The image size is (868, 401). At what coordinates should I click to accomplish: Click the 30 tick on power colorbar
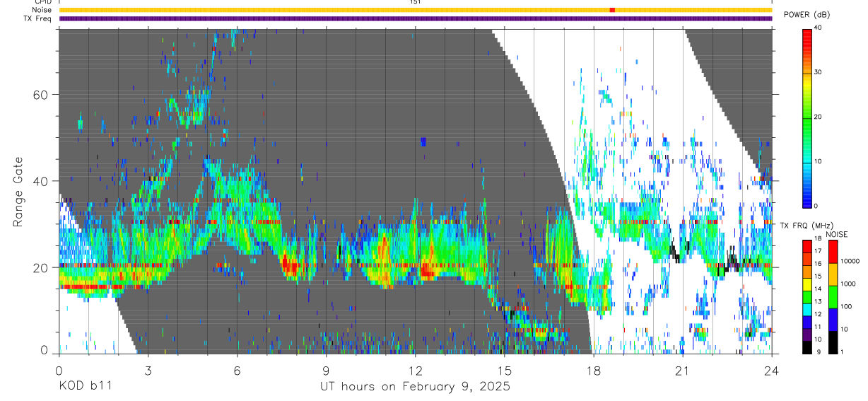[817, 72]
